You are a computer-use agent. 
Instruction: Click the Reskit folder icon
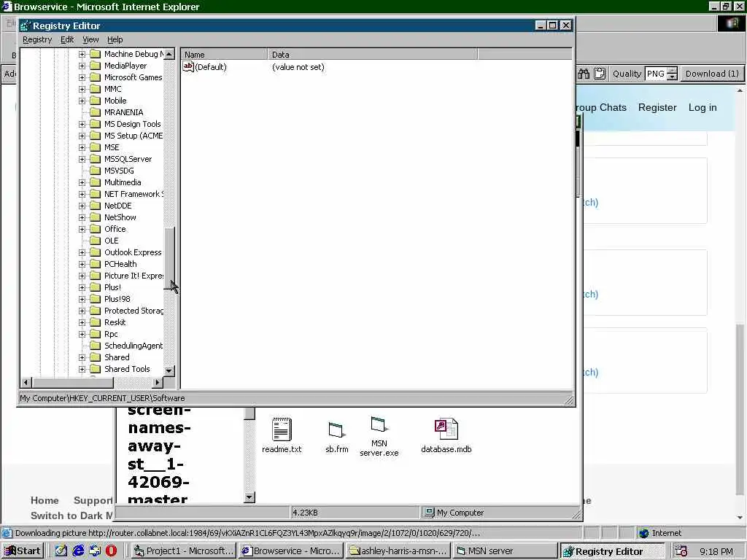tap(96, 322)
